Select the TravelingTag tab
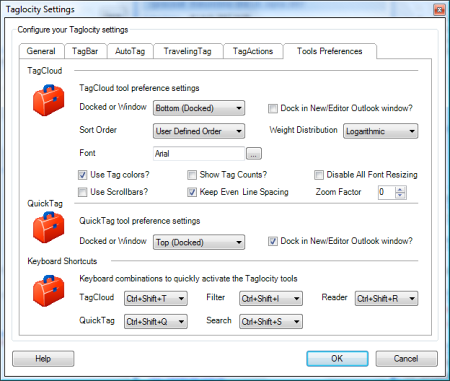450x381 pixels. tap(188, 51)
